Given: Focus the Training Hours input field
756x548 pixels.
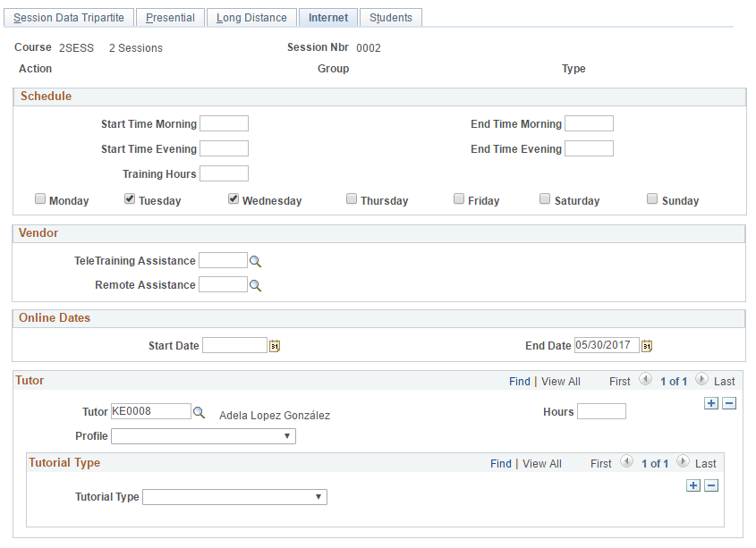Looking at the screenshot, I should [x=225, y=173].
